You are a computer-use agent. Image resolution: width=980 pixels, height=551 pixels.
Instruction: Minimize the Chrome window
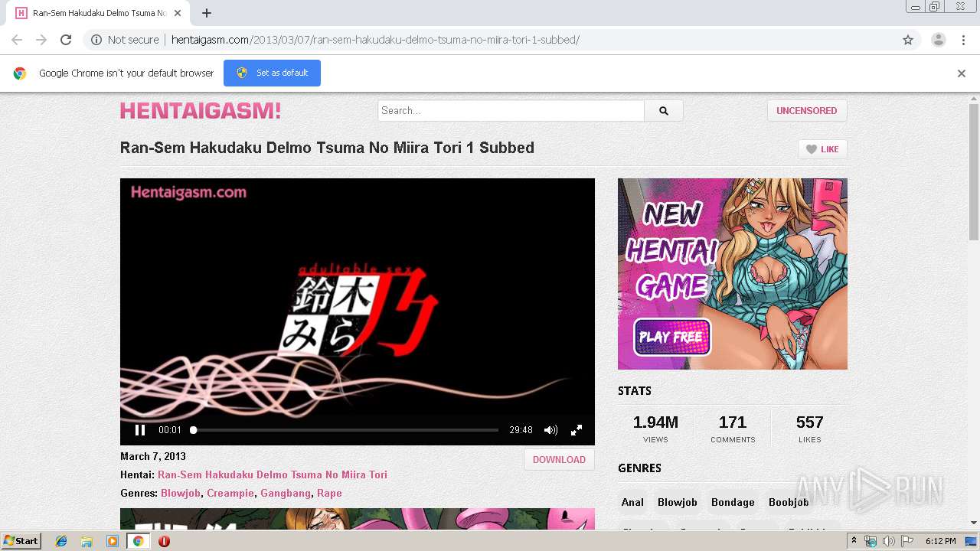916,7
